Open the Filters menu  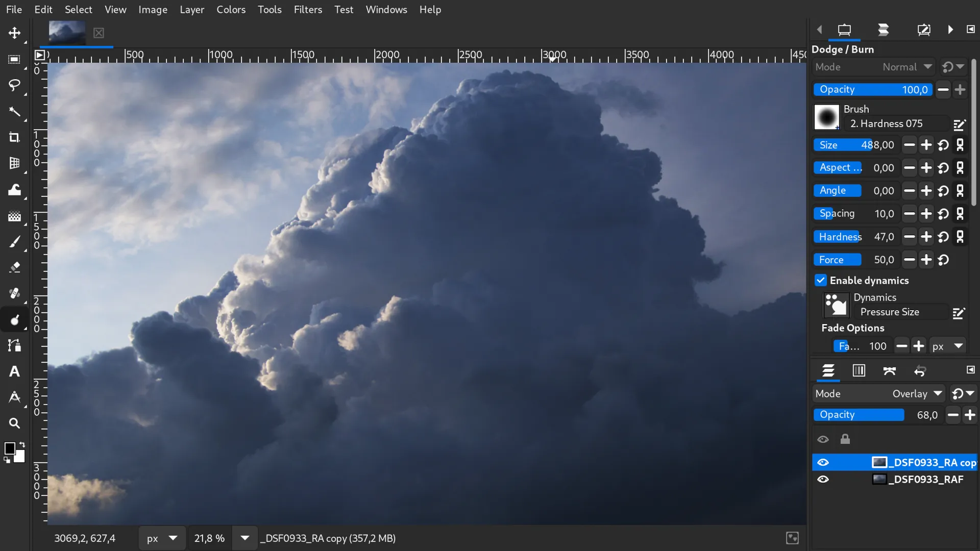pos(308,9)
